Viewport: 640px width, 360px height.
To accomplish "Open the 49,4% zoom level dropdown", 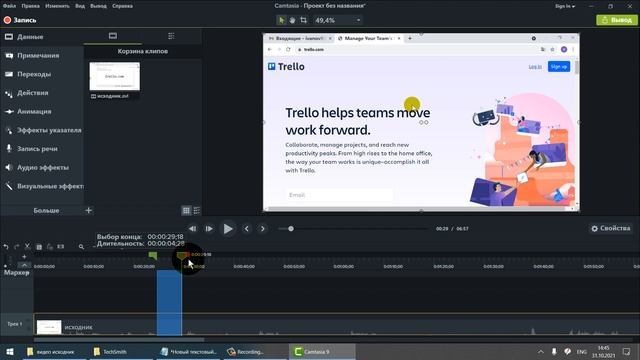I will 338,20.
